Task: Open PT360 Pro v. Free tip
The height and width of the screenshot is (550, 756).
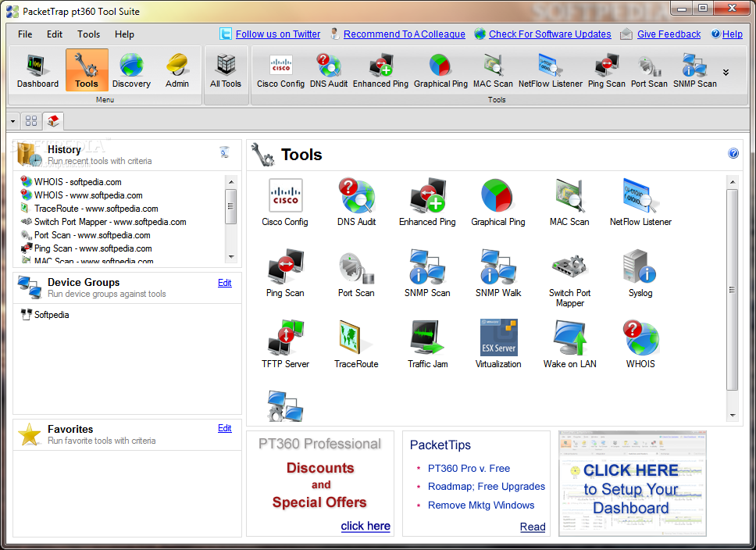Action: (469, 468)
